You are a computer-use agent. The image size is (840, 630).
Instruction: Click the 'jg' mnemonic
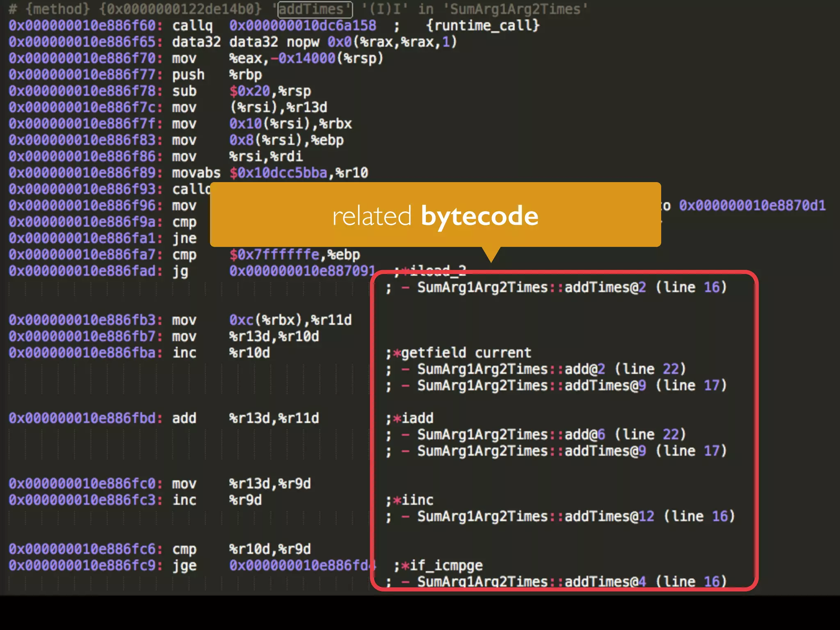click(180, 272)
